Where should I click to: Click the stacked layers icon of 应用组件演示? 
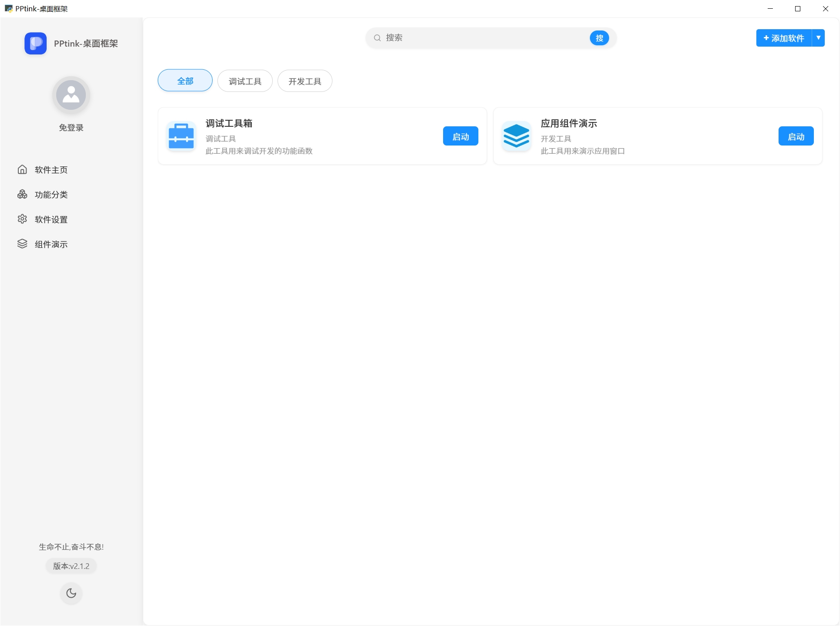click(516, 136)
